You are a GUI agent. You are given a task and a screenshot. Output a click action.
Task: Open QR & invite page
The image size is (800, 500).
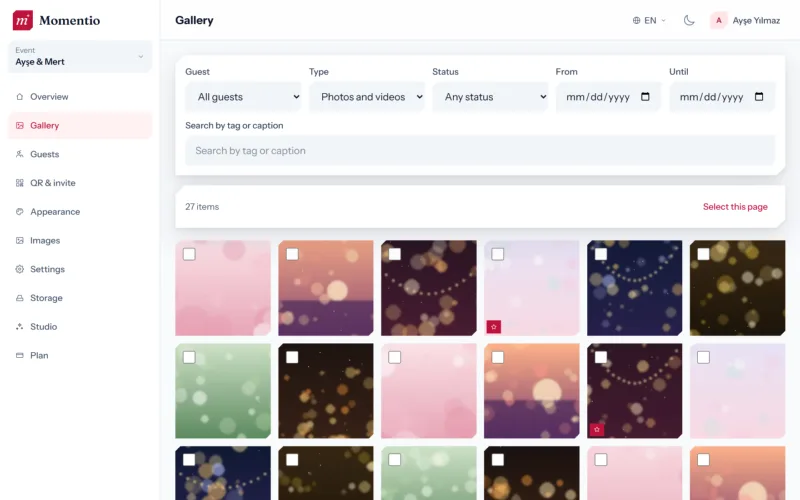(x=80, y=183)
